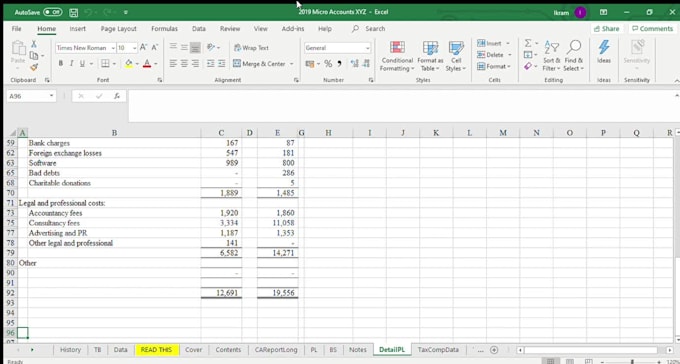Open Conditional Formatting
Screen dimensions: 680x364
[397, 56]
